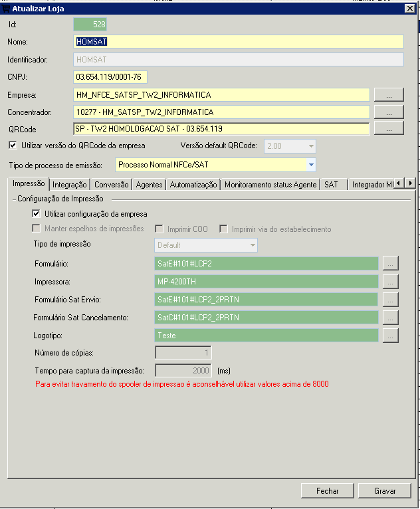Click the Nome input field
Image resolution: width=420 pixels, height=509 pixels.
[239, 42]
